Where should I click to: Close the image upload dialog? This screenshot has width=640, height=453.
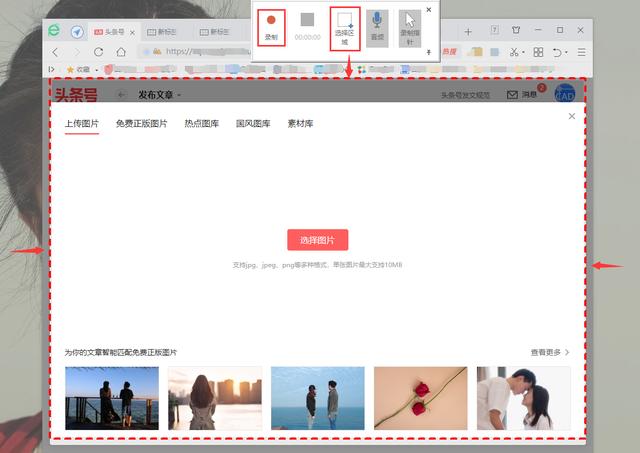572,116
